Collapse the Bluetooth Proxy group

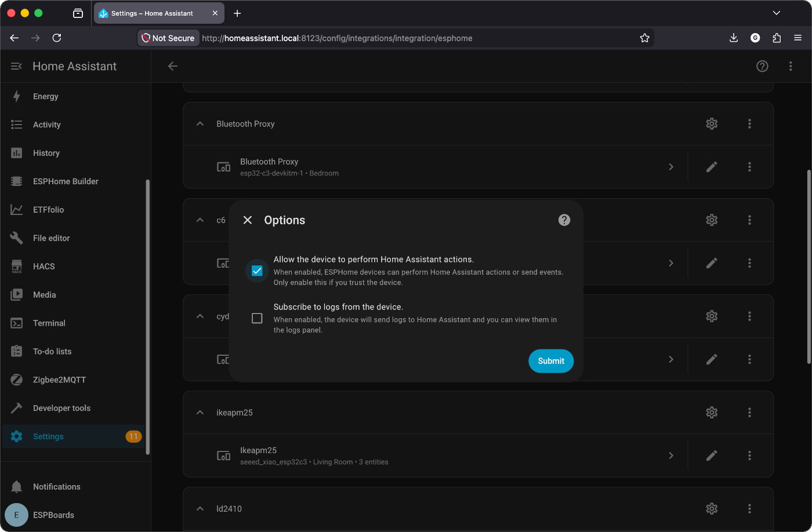(200, 124)
